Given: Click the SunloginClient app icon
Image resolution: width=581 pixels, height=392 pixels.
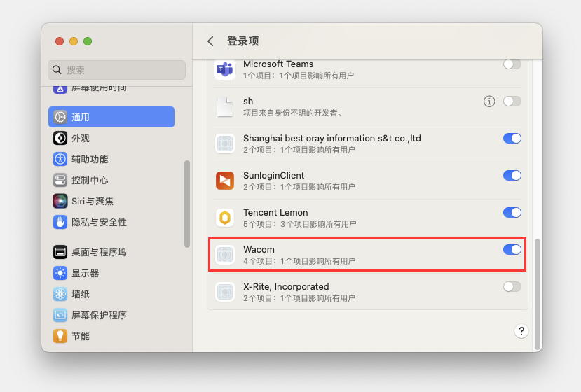Looking at the screenshot, I should pos(225,181).
